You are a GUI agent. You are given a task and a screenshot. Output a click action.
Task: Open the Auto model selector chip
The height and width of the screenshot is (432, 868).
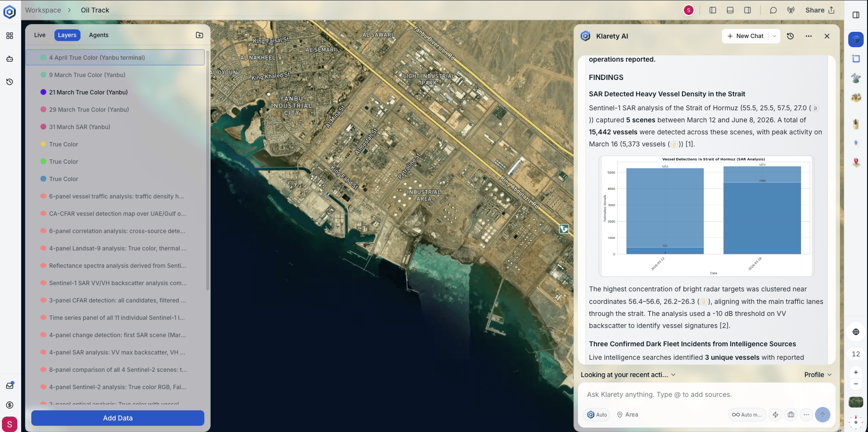click(597, 415)
